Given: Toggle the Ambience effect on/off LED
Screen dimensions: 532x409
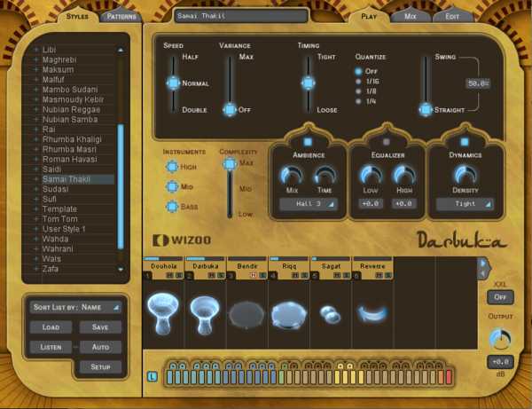Looking at the screenshot, I should [308, 141].
